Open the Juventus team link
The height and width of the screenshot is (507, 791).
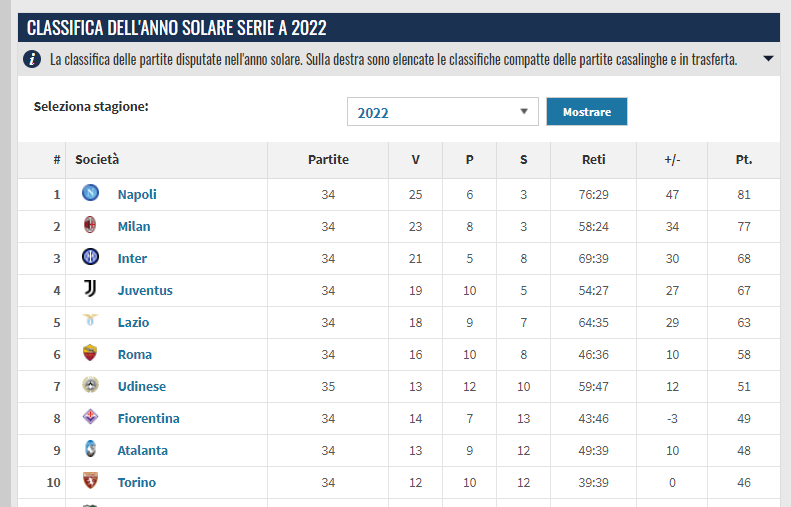[x=145, y=291]
